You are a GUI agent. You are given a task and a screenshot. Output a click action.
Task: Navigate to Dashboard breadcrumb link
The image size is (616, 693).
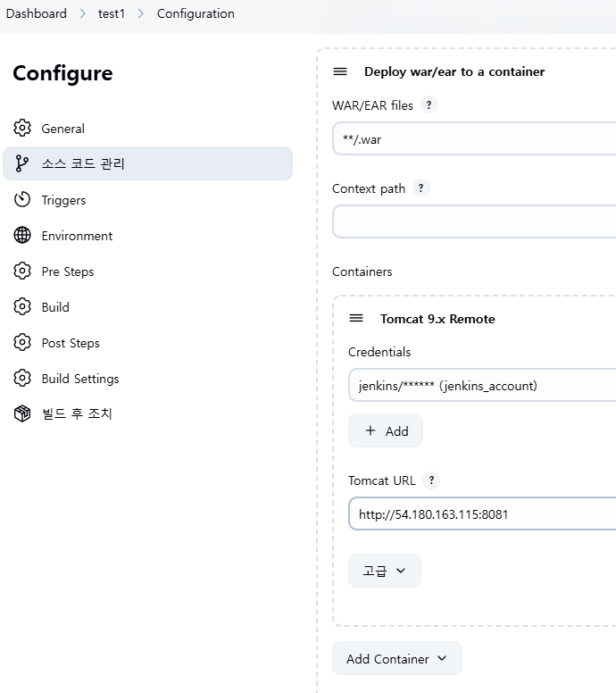click(37, 13)
